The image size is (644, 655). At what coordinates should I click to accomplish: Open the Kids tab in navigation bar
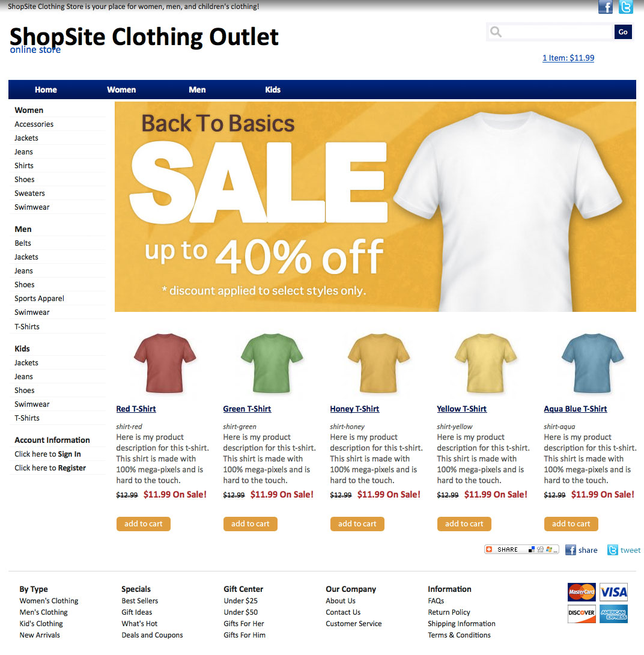tap(273, 90)
